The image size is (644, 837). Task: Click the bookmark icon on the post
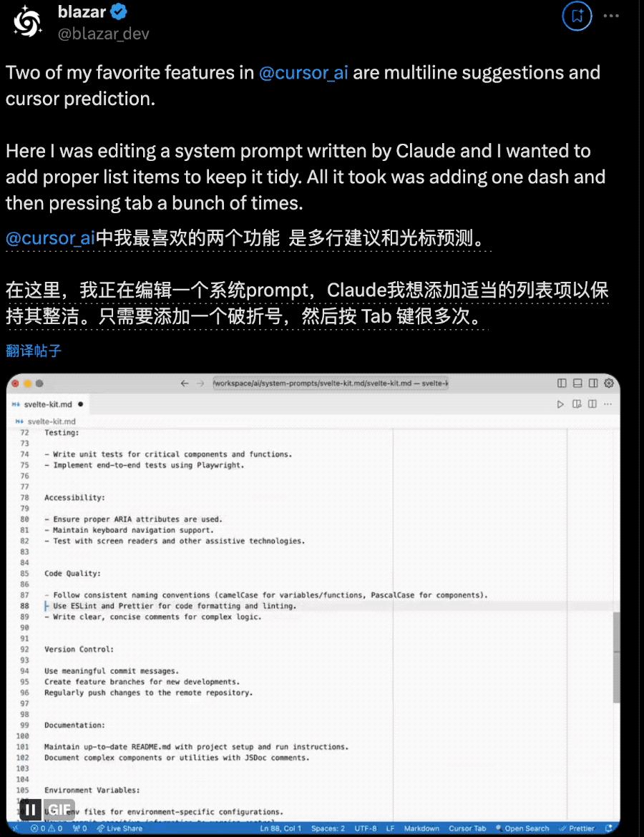pyautogui.click(x=577, y=16)
